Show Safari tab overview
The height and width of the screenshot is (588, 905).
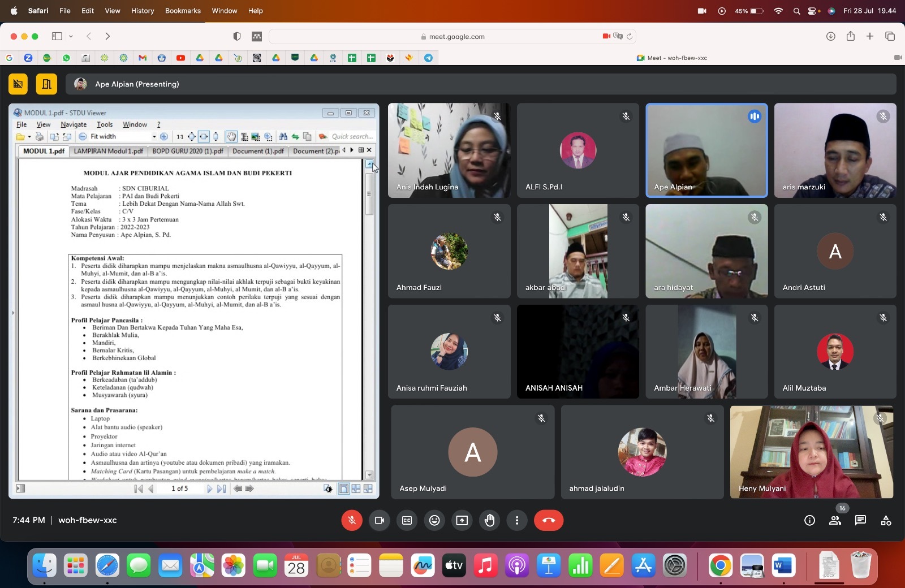(x=890, y=36)
